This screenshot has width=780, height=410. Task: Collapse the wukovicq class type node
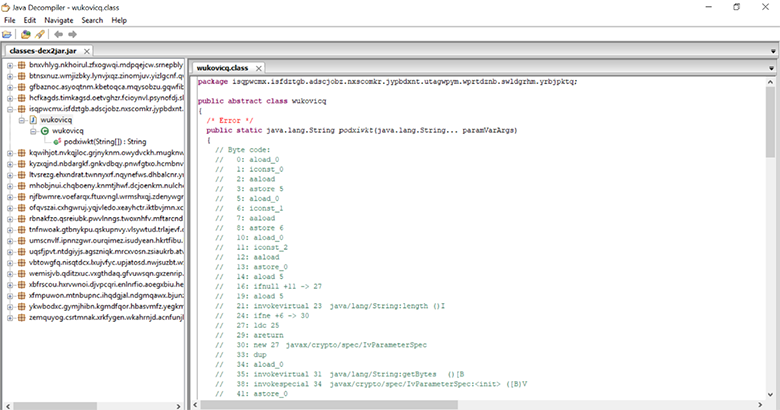[33, 131]
